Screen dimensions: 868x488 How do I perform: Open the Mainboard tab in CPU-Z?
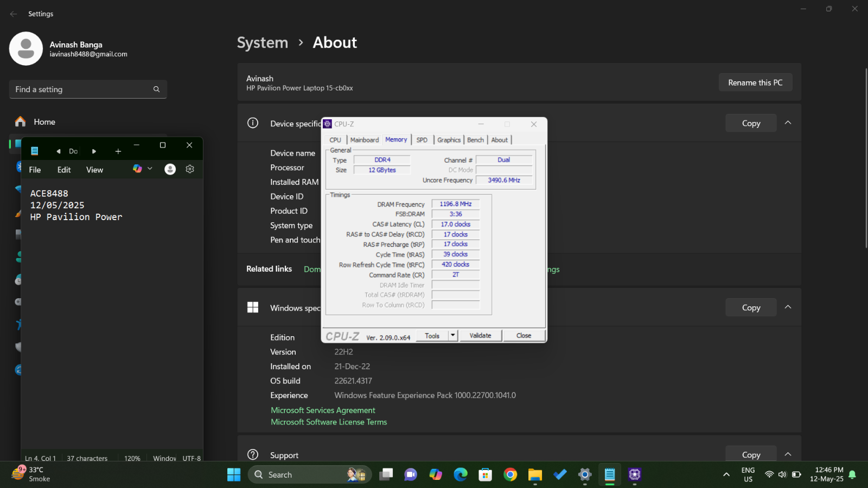[x=365, y=140]
